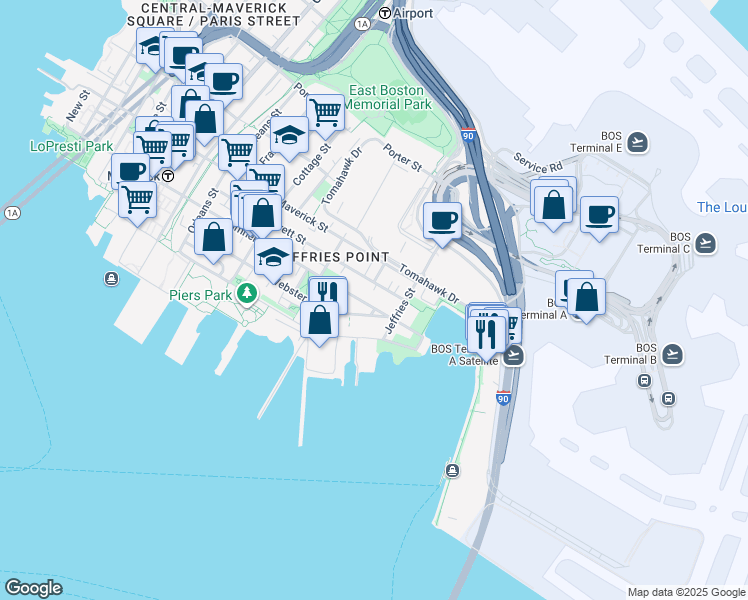Select the lower bus stop icon near Terminal B

click(x=668, y=398)
